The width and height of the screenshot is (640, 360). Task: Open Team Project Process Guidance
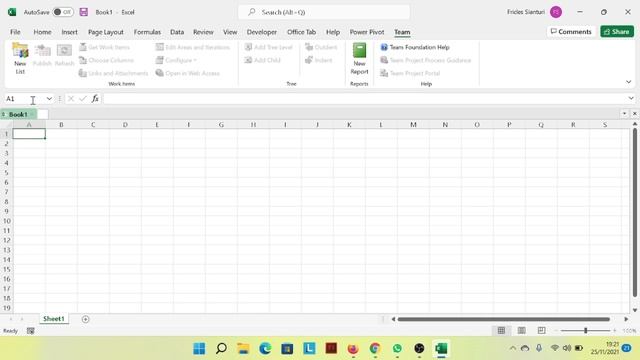coord(426,60)
